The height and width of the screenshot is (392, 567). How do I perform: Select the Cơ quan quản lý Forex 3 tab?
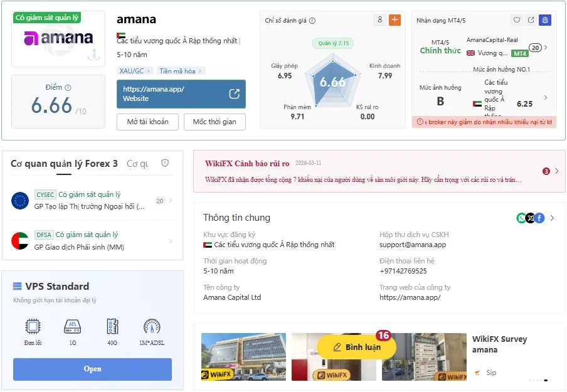[64, 164]
